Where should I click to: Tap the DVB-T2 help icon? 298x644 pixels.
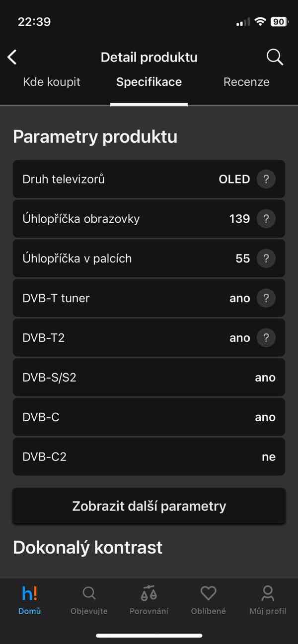click(x=266, y=338)
